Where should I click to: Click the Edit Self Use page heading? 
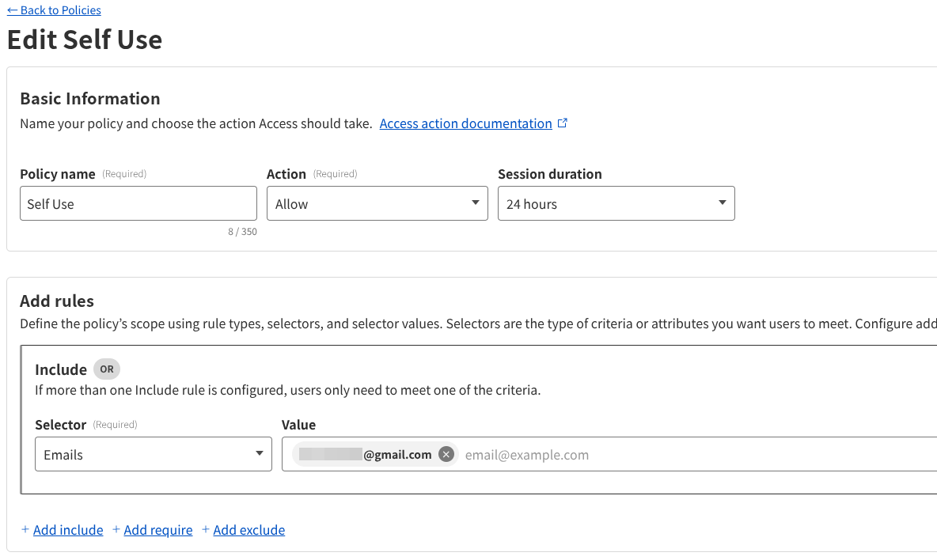pyautogui.click(x=85, y=40)
